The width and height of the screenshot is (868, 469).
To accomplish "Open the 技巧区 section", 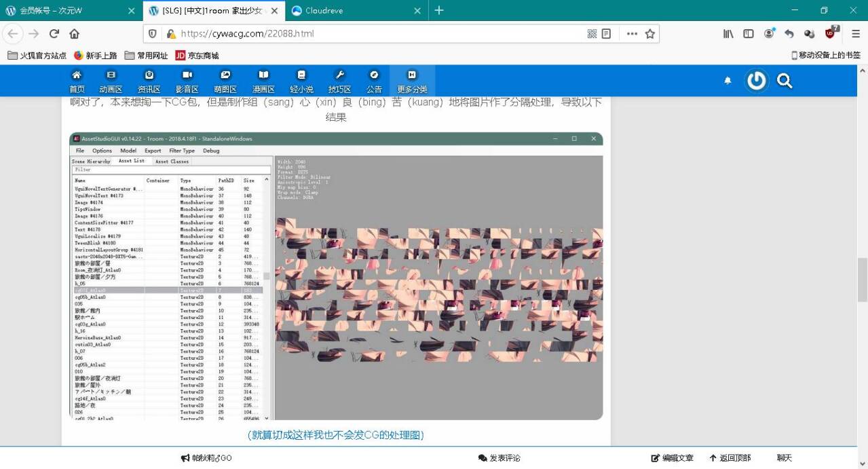I will (x=340, y=81).
